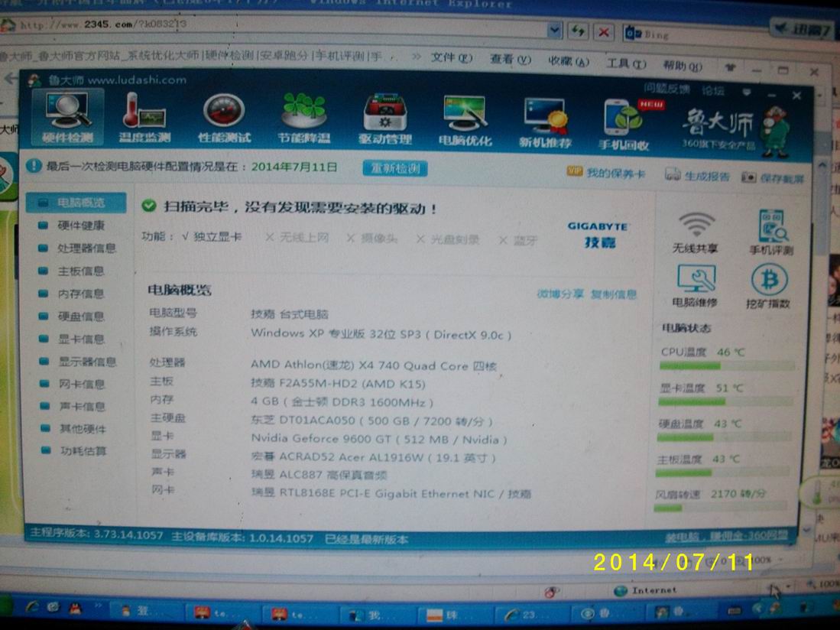Click the processor AMD Athlon X4 740 text
The image size is (840, 630).
point(374,365)
